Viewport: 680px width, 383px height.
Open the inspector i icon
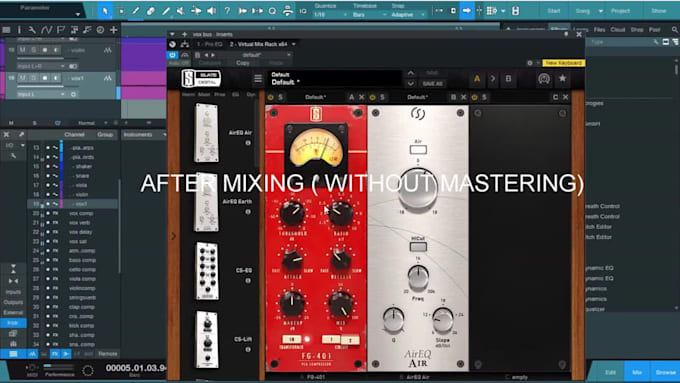[19, 30]
